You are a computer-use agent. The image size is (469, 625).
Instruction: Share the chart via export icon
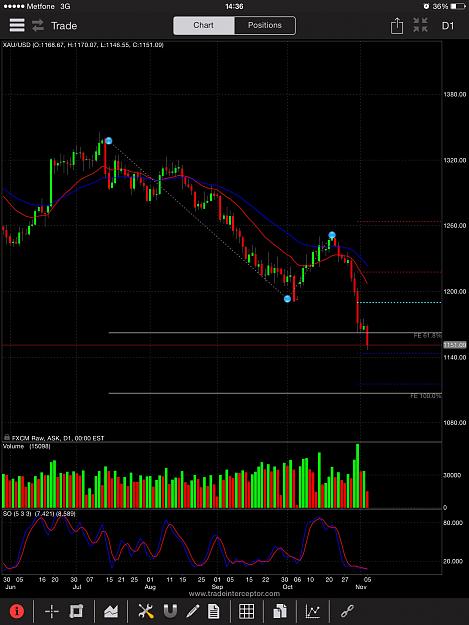[396, 26]
